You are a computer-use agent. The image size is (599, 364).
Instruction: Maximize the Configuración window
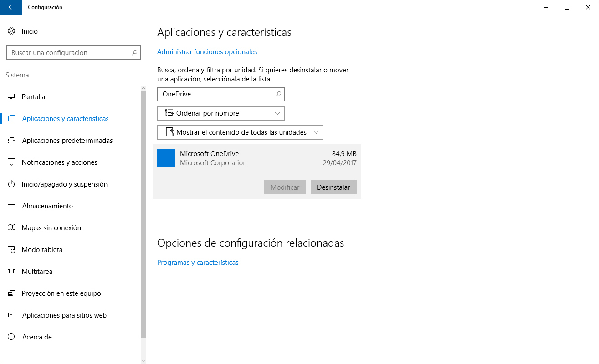(567, 7)
